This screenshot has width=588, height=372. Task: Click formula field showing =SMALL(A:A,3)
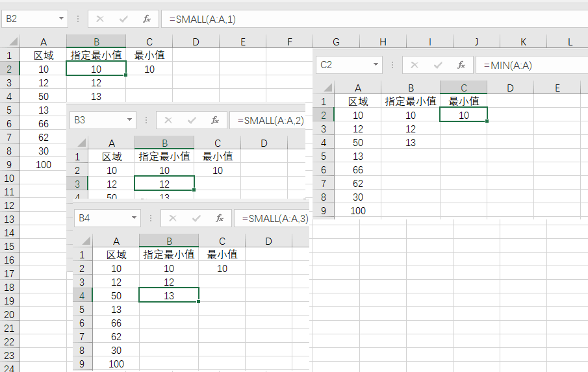272,218
